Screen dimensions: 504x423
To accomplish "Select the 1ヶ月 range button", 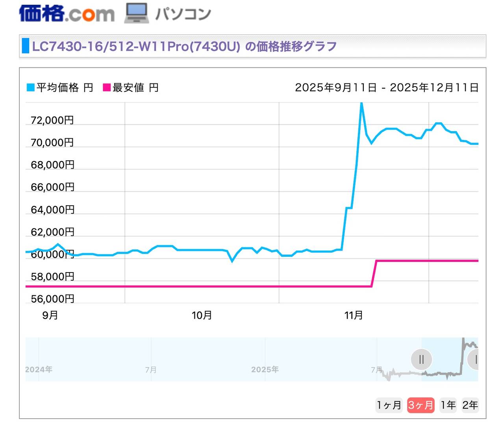I will point(389,405).
